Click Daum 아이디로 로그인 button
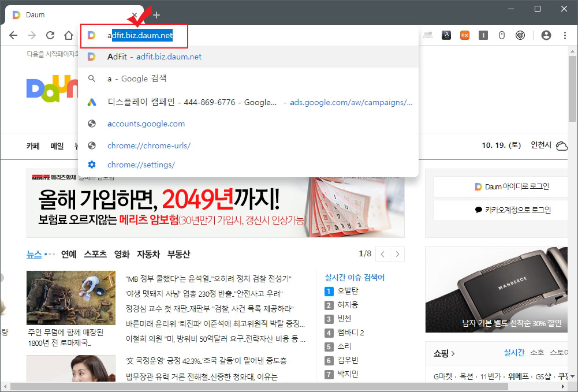This screenshot has width=578, height=392. point(501,187)
